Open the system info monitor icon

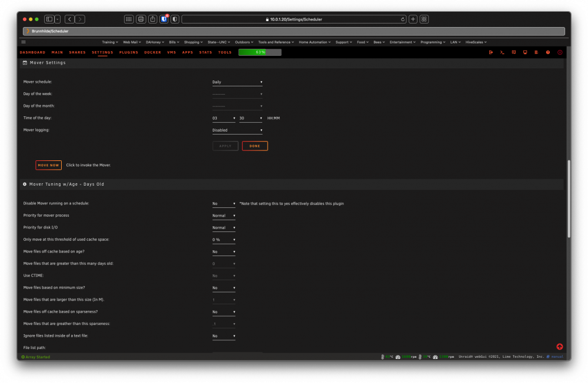click(525, 52)
